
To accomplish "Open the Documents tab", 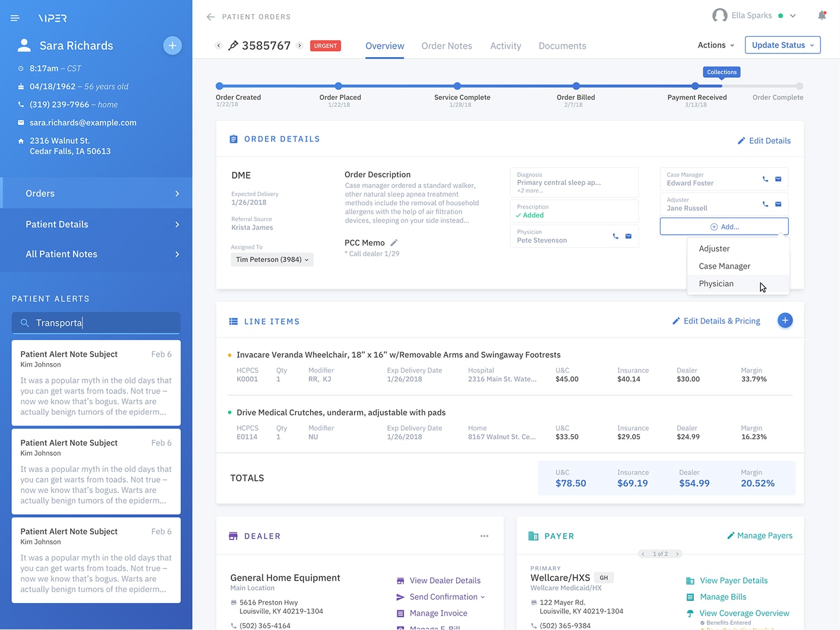I will [562, 46].
